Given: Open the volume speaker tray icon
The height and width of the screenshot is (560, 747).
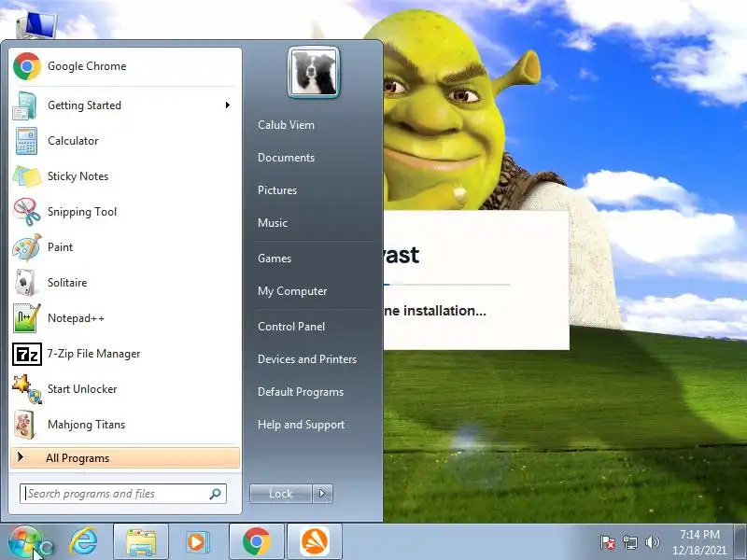Looking at the screenshot, I should coord(652,542).
